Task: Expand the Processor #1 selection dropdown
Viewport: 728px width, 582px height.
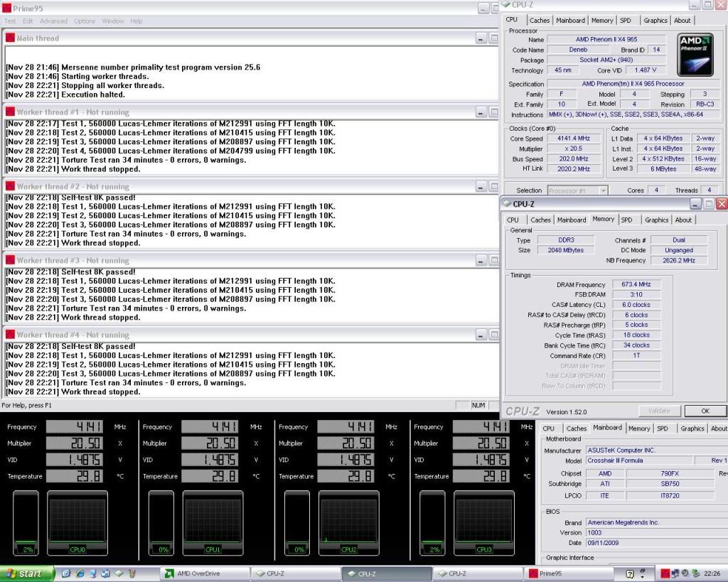Action: coord(603,190)
